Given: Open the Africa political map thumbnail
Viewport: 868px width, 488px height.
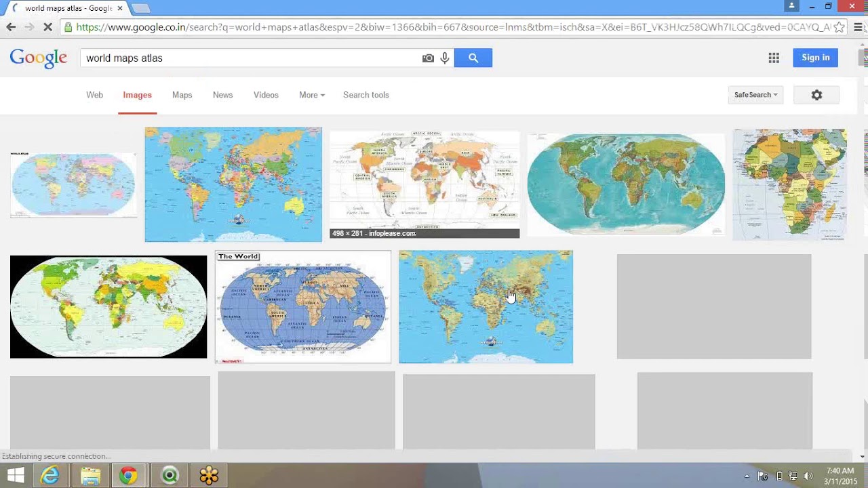Looking at the screenshot, I should tap(789, 184).
